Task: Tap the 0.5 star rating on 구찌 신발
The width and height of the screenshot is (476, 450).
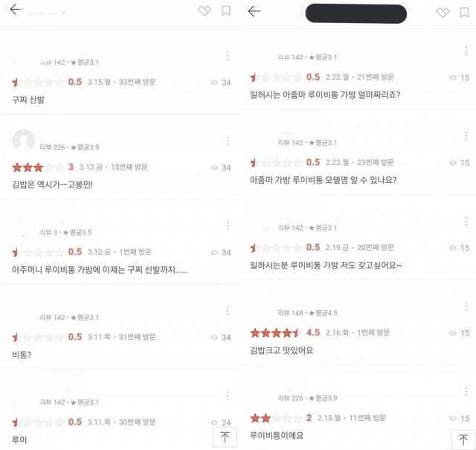Action: (x=38, y=82)
